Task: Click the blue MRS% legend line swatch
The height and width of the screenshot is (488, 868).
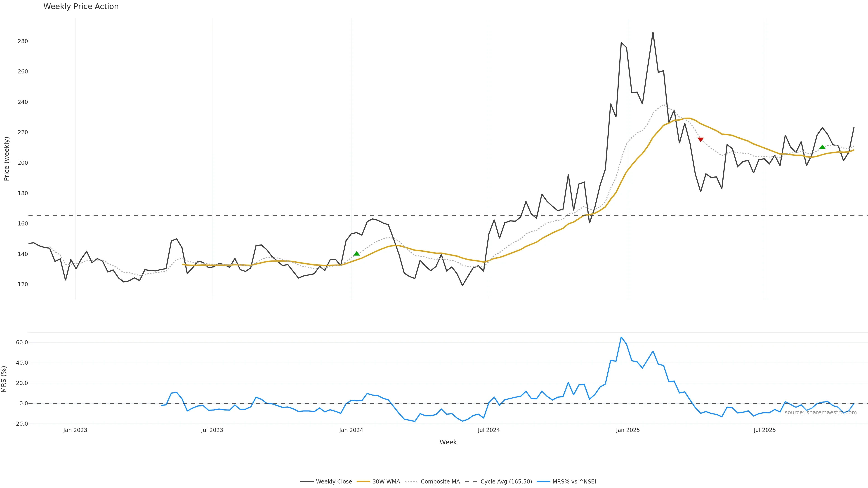Action: coord(543,482)
